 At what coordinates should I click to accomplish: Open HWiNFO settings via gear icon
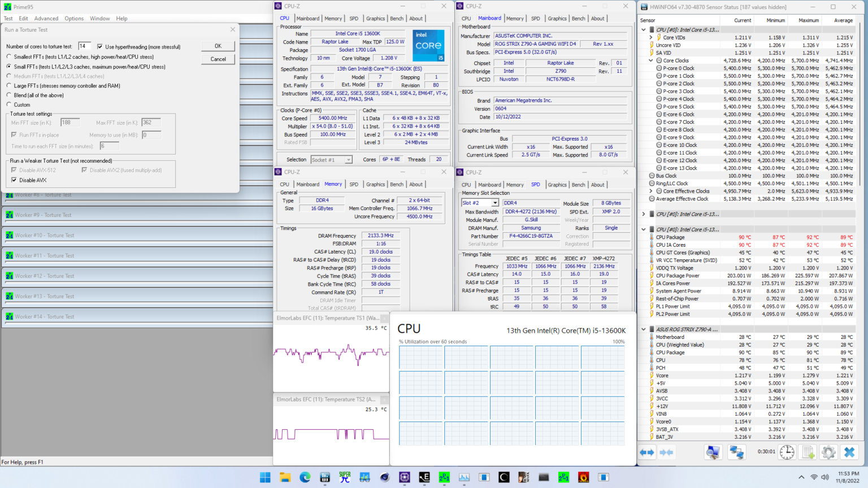[828, 452]
